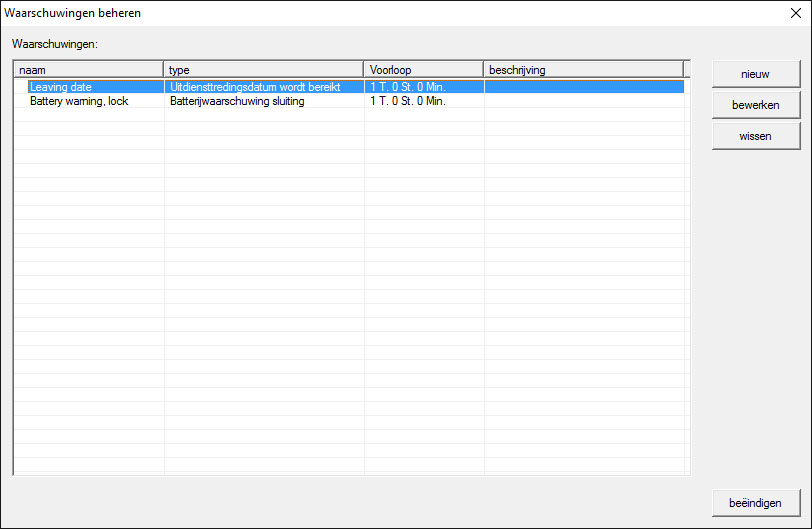Select the Leaving date warning row
The image size is (812, 529).
61,87
